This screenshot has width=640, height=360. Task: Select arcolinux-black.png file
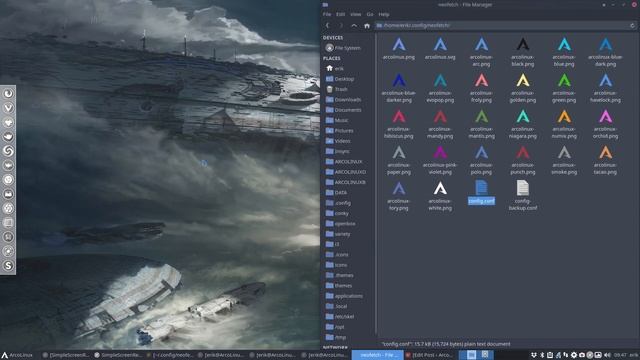click(523, 52)
